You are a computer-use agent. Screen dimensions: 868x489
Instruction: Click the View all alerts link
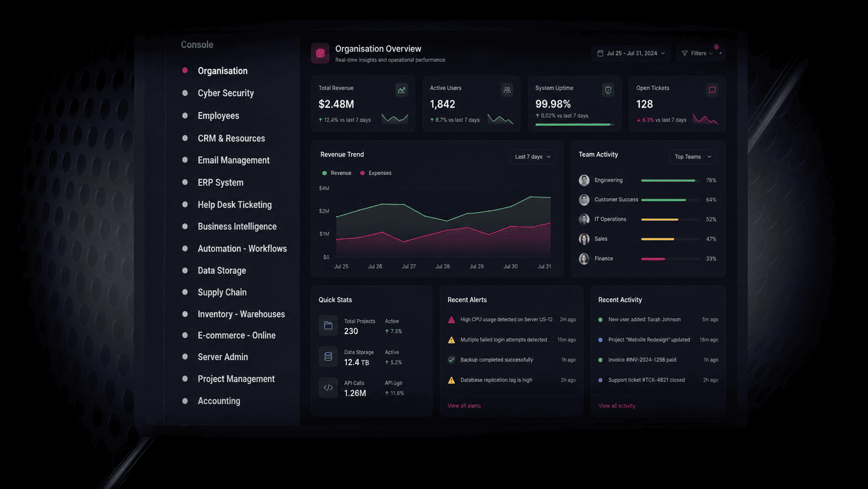pos(464,406)
